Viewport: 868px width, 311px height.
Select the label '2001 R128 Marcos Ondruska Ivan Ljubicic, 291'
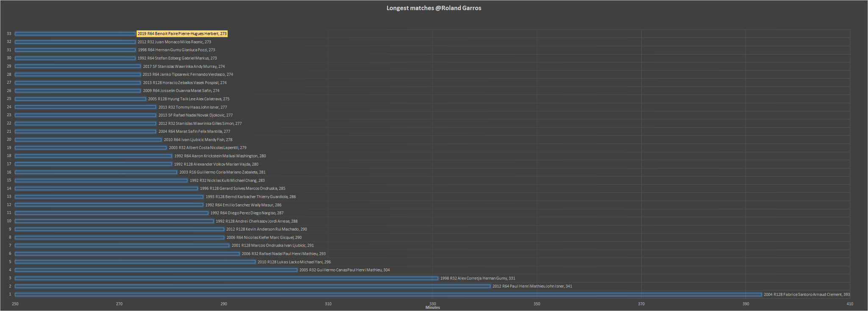[x=273, y=246]
